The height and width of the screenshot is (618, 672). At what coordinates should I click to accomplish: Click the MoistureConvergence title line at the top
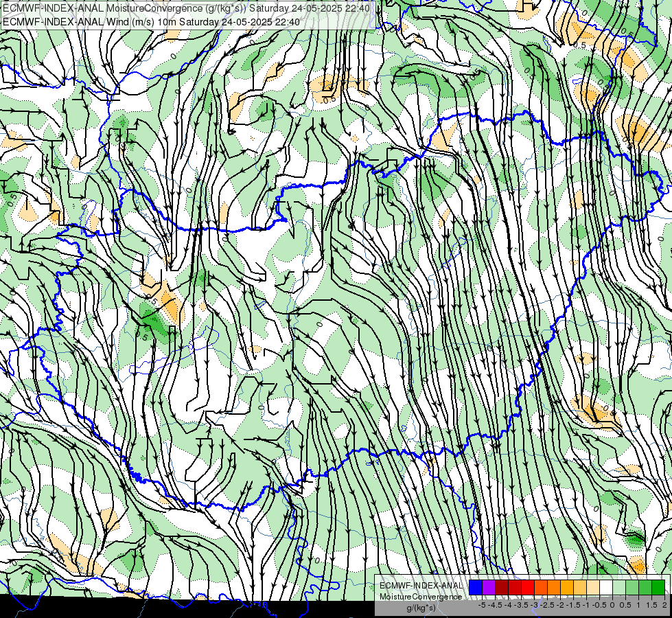tap(187, 8)
